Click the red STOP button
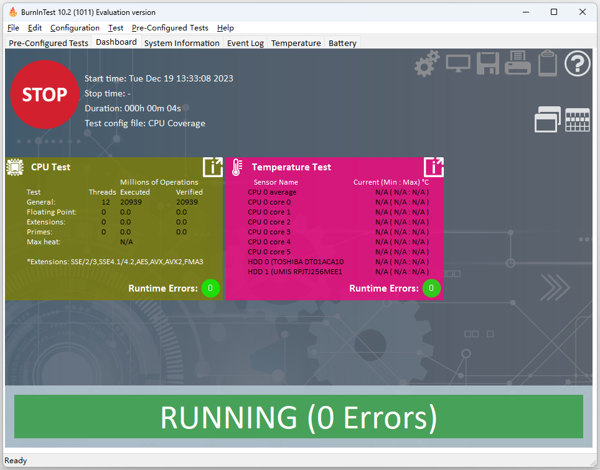Screen dimensions: 600x470 (44, 95)
